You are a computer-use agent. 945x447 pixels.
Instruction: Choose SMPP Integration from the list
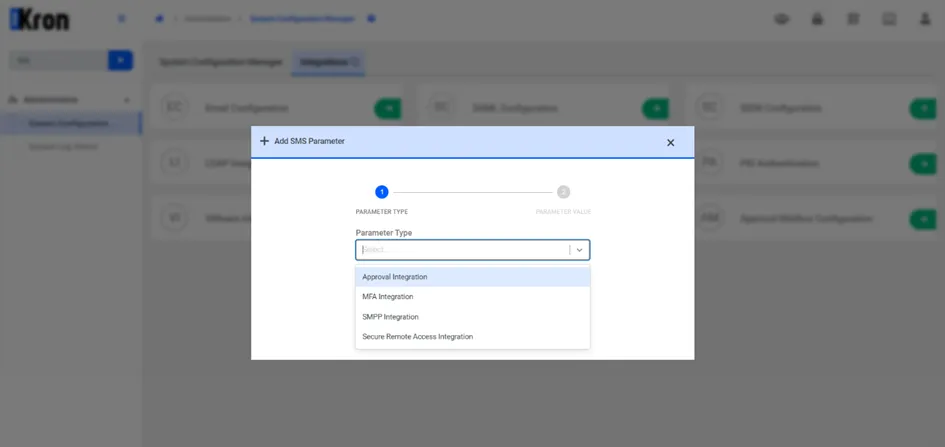coord(472,317)
